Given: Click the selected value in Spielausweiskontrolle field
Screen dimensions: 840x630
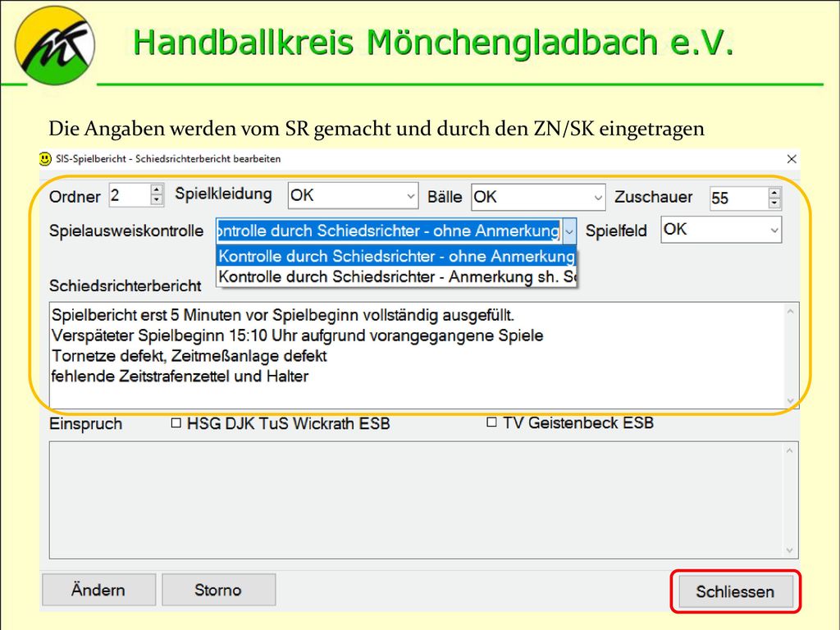Looking at the screenshot, I should pyautogui.click(x=389, y=231).
